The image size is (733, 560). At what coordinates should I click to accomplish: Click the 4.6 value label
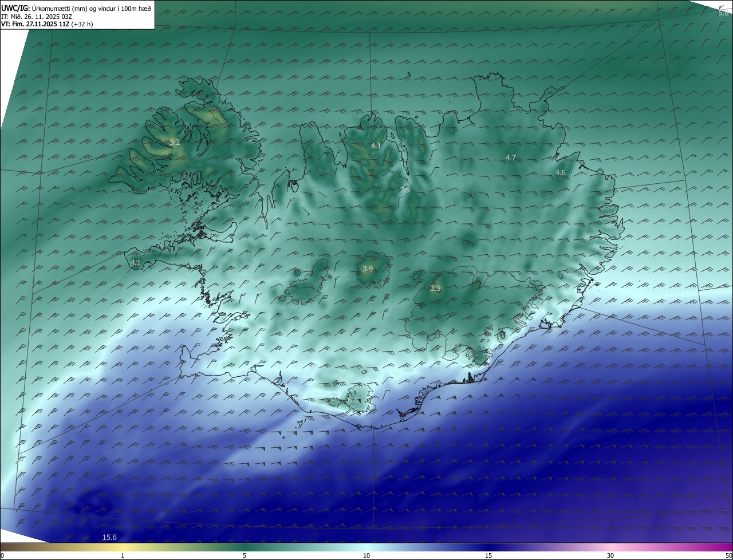(561, 173)
